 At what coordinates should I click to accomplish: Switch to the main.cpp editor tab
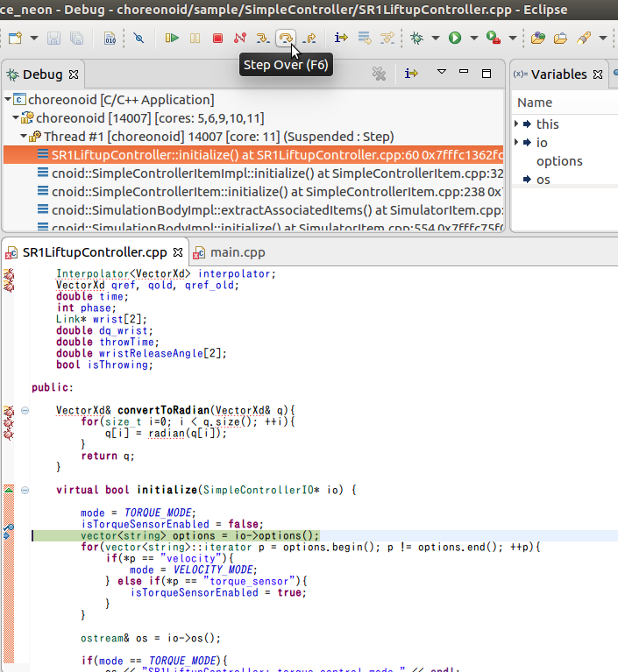(x=237, y=252)
